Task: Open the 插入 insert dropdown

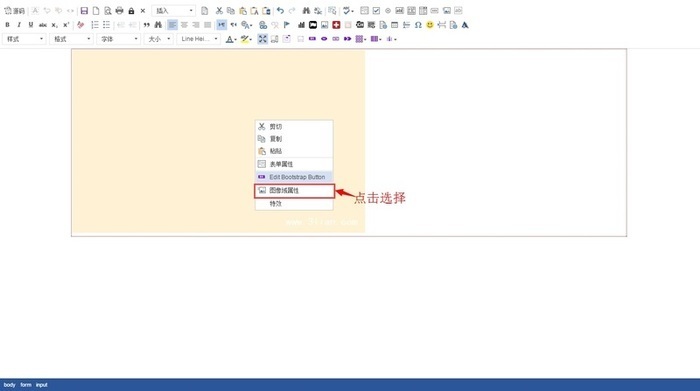Action: pos(173,11)
